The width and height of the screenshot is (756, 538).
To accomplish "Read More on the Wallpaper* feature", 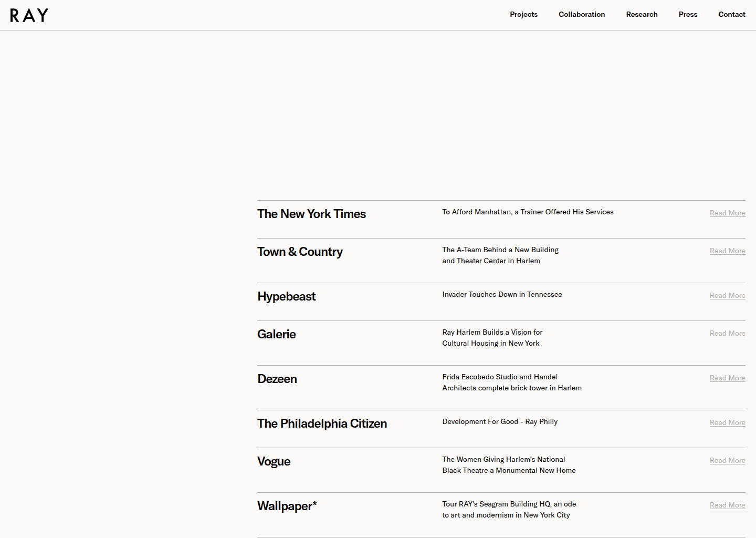I will point(727,505).
